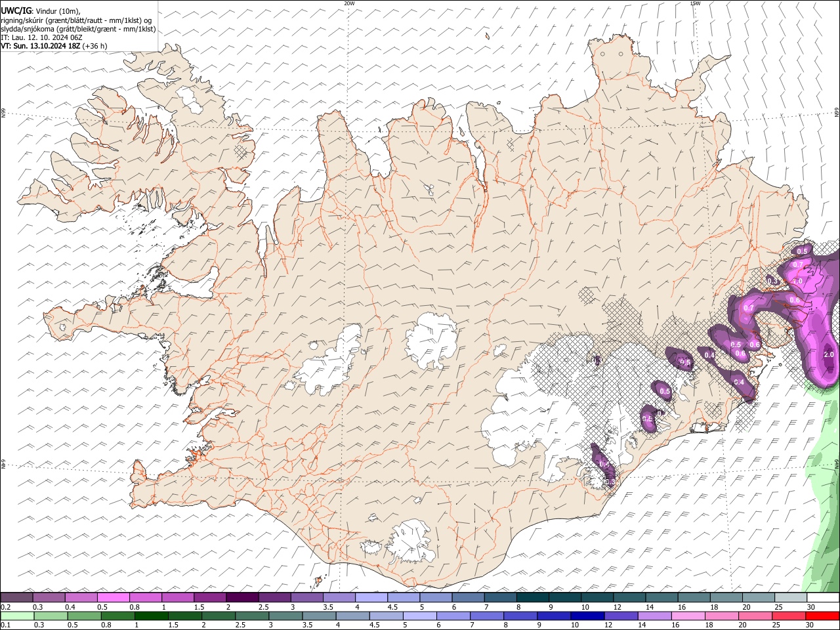Click the 'UWC/IG: Vindur (10m),' title line
Image resolution: width=840 pixels, height=630 pixels.
[41, 12]
